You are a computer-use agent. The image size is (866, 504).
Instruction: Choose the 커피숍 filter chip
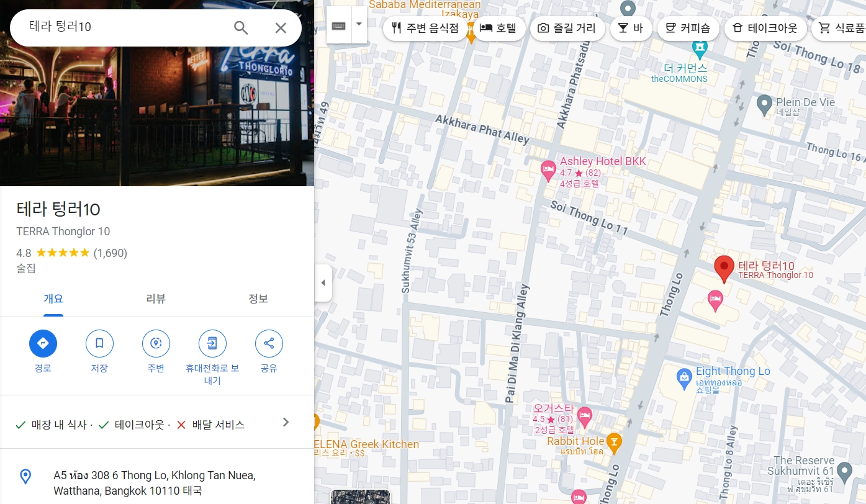click(688, 29)
